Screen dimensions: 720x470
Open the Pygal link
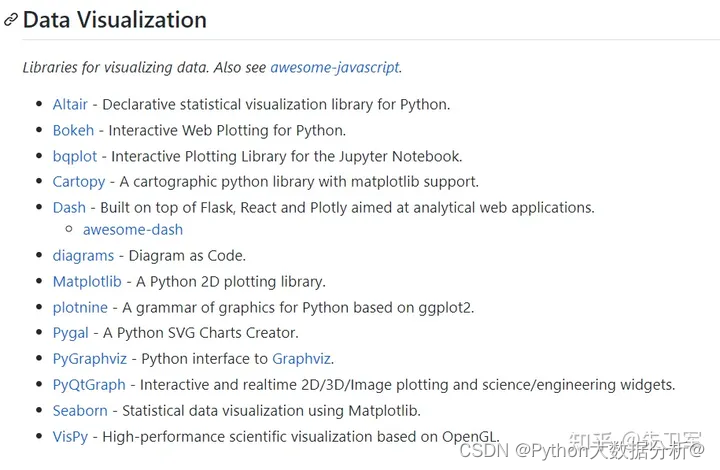[x=71, y=333]
